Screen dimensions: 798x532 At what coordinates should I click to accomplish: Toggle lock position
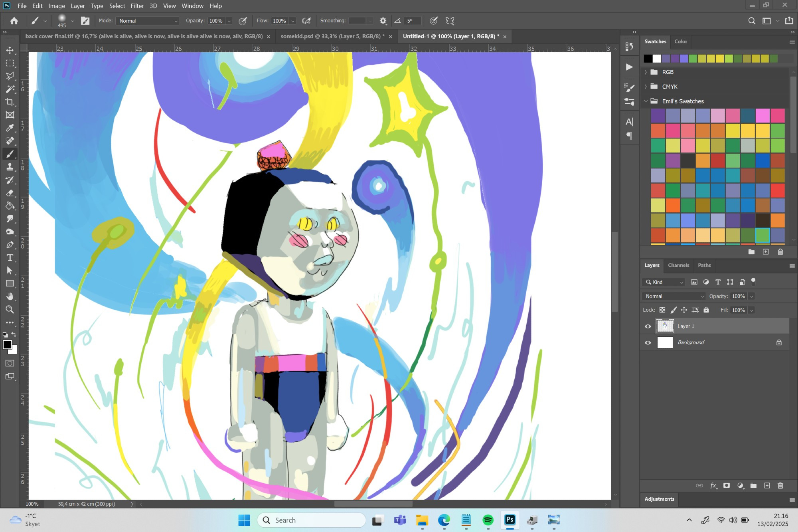(x=684, y=310)
